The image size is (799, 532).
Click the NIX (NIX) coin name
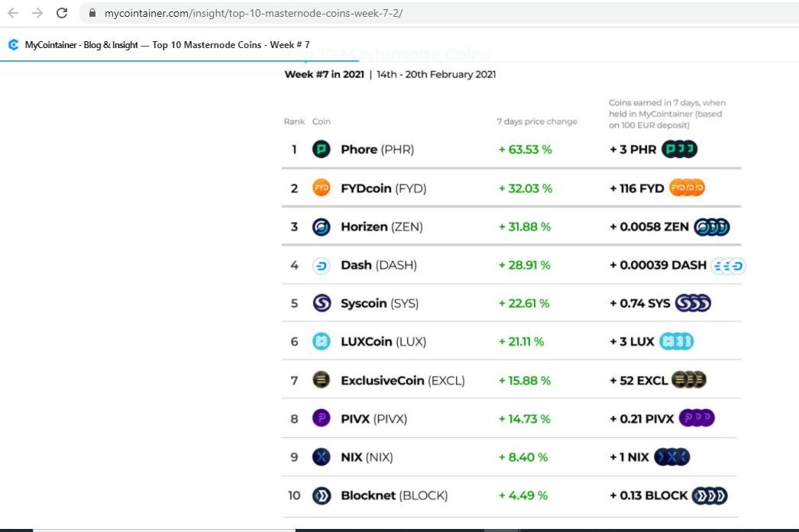pyautogui.click(x=367, y=457)
